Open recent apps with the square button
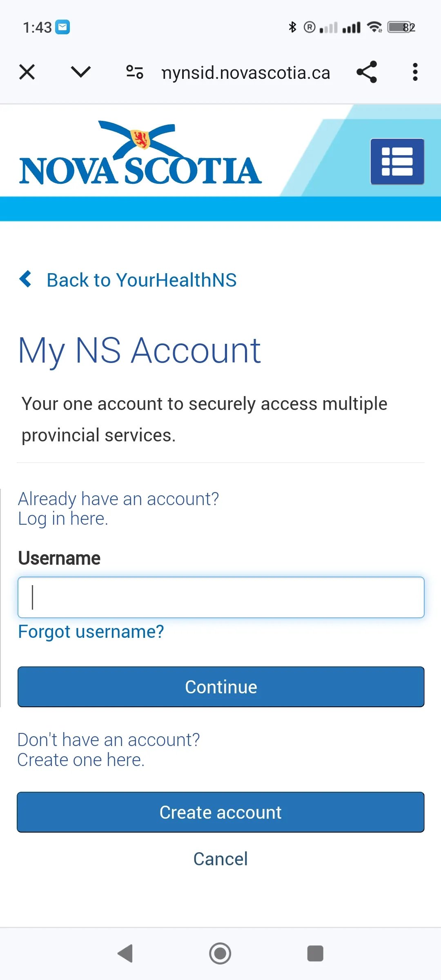This screenshot has height=980, width=441. pos(315,953)
